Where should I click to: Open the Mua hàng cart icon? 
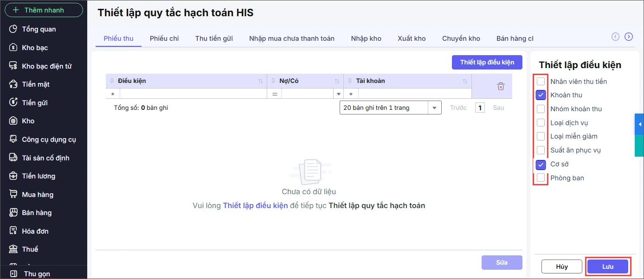point(13,195)
